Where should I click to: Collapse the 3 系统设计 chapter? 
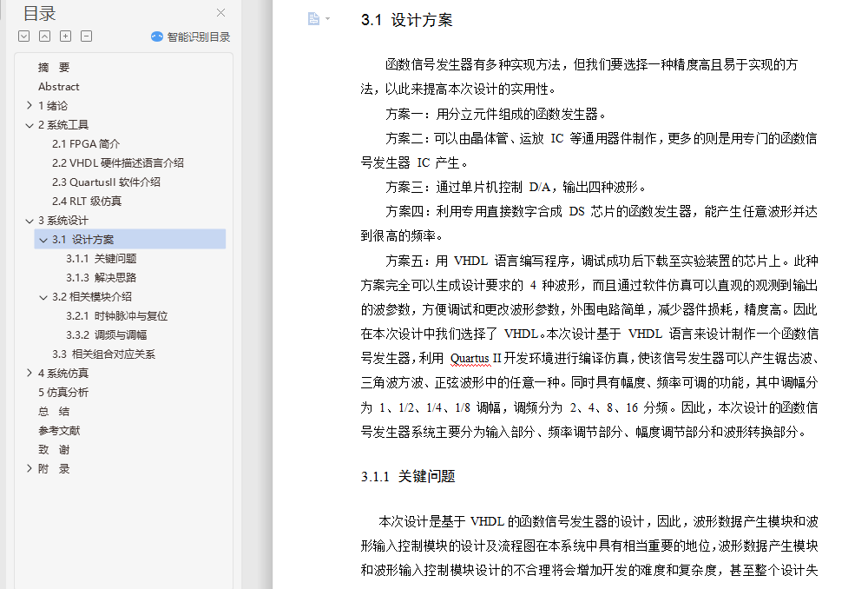pyautogui.click(x=30, y=221)
